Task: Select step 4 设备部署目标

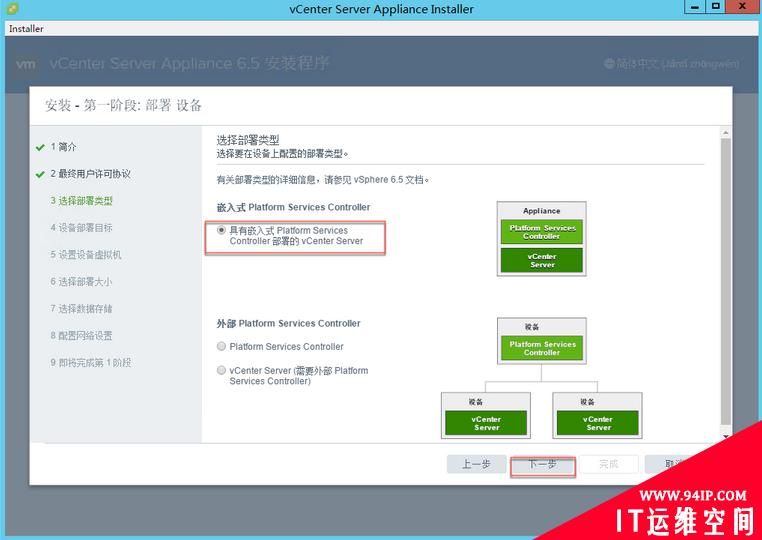Action: pos(81,227)
